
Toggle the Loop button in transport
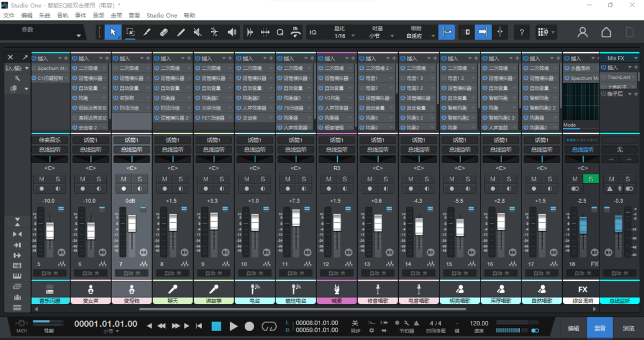[x=269, y=326]
